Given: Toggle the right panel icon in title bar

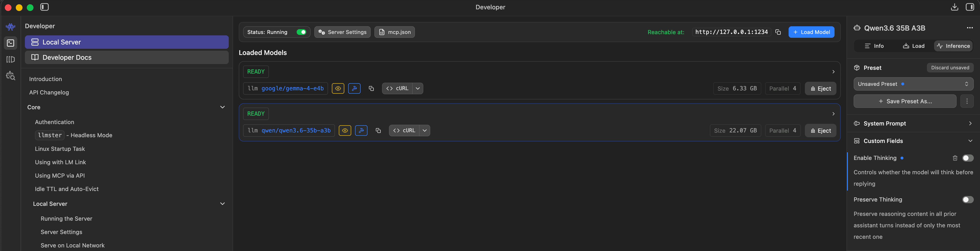Looking at the screenshot, I should click(x=970, y=7).
